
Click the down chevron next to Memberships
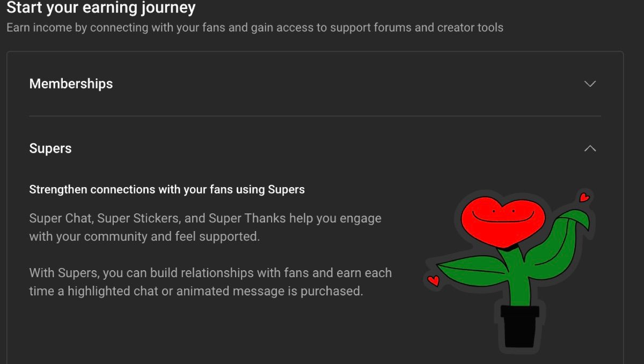590,84
